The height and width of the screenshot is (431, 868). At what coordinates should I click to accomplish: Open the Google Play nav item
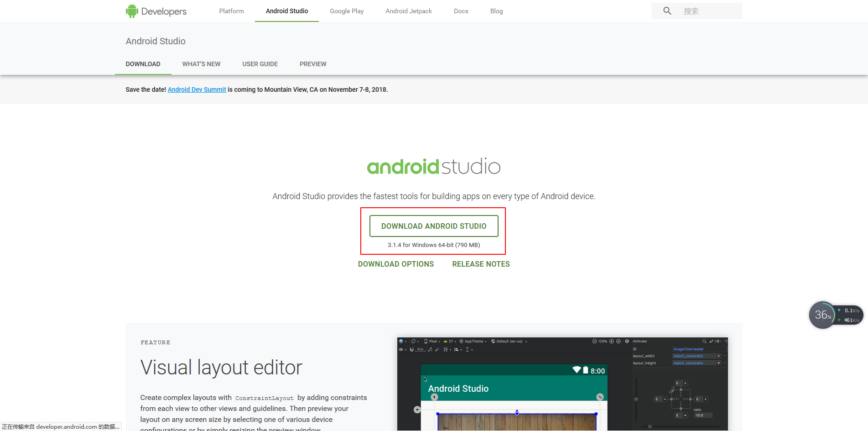point(347,11)
